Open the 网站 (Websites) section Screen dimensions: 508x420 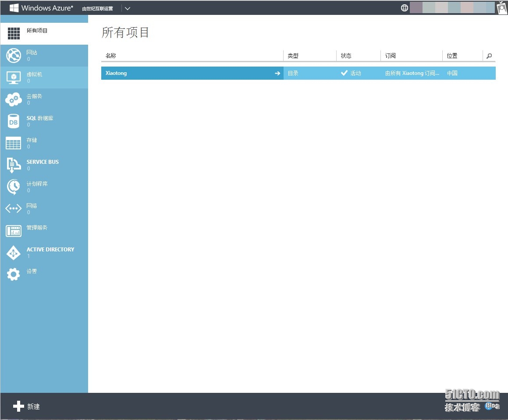14,56
